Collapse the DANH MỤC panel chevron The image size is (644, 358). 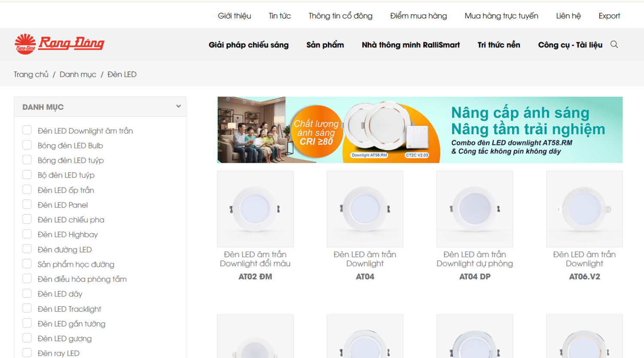[x=178, y=106]
